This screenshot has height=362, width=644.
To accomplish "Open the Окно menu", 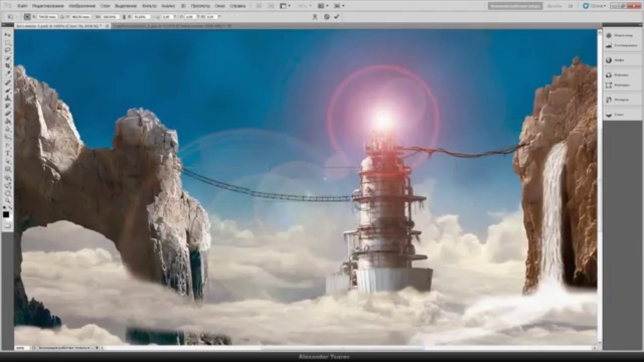I will [x=220, y=6].
